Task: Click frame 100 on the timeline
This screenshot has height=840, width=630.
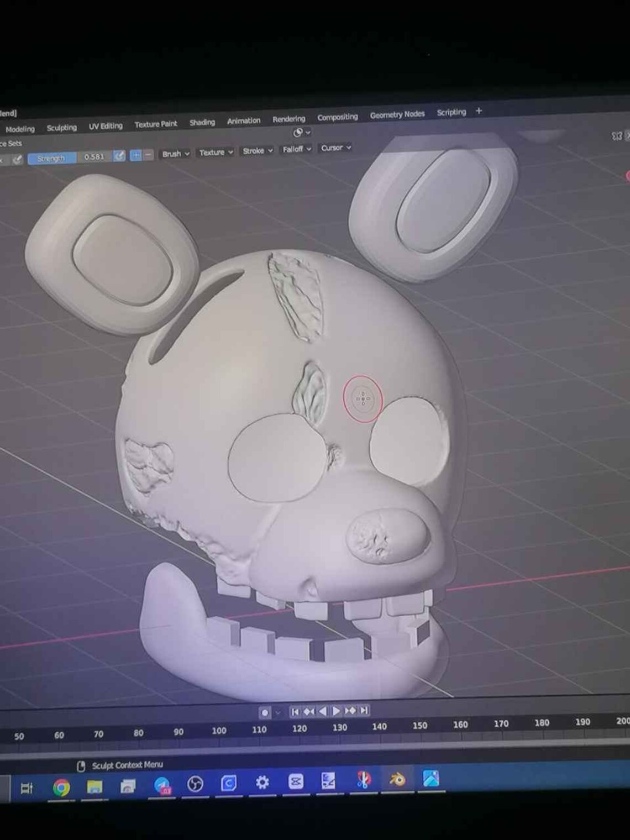Action: (219, 731)
